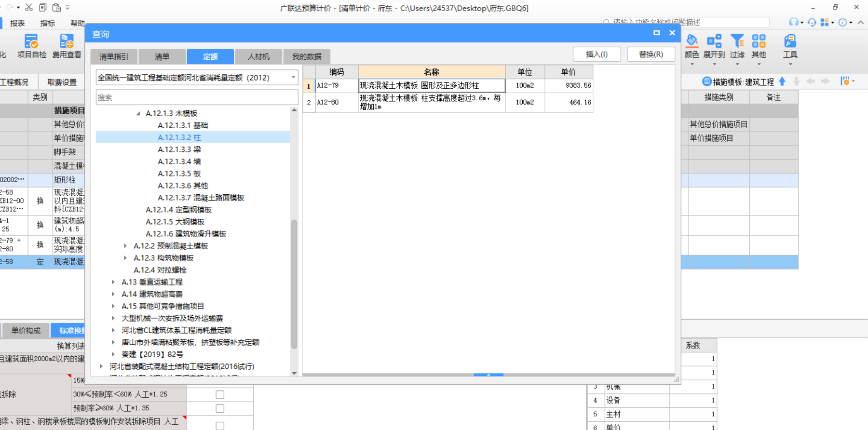Click the tree vertical scrollbar thumb

[294, 284]
